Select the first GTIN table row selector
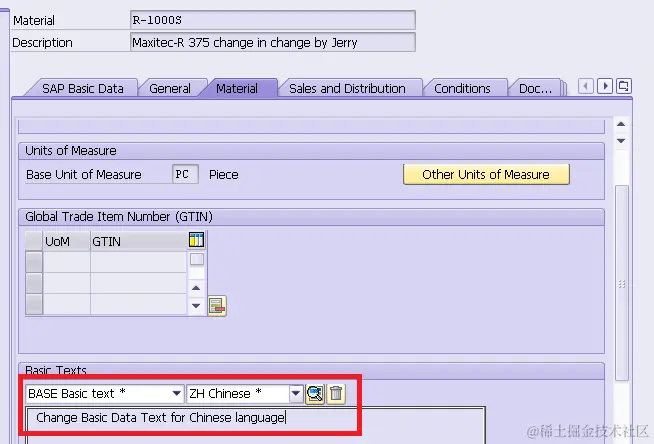654x444 pixels. pyautogui.click(x=34, y=262)
